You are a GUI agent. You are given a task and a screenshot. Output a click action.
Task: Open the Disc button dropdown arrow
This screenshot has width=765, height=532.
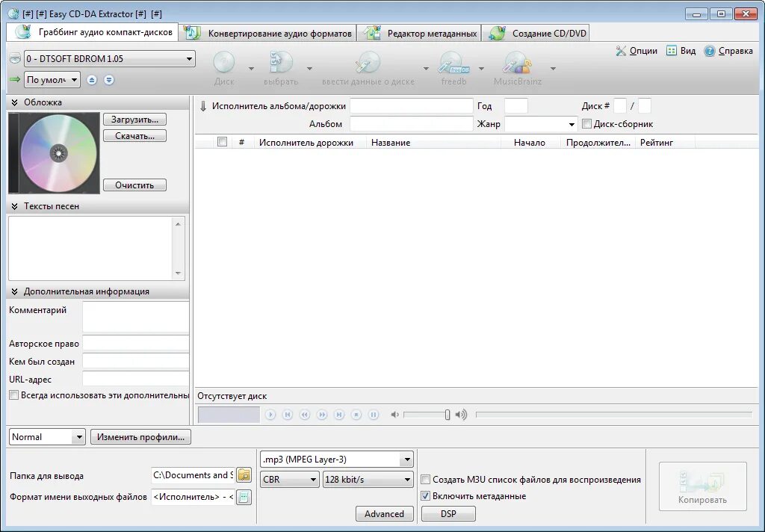click(x=251, y=69)
